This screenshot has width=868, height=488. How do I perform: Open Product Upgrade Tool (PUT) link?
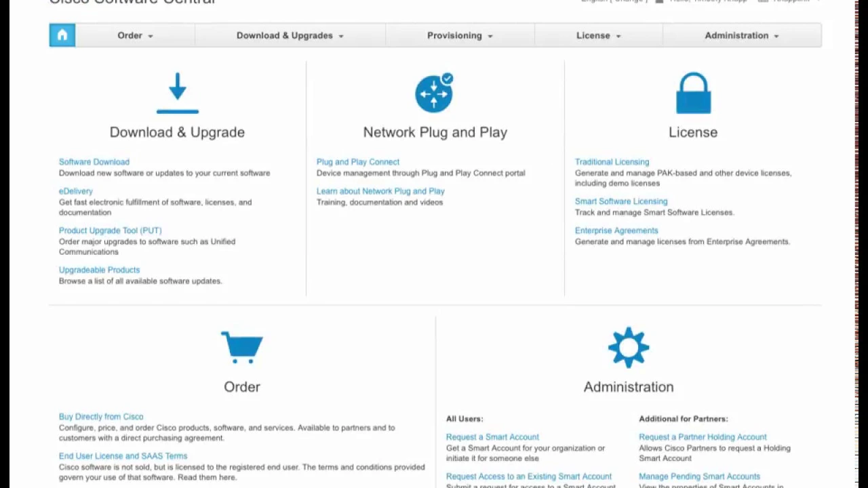(110, 230)
